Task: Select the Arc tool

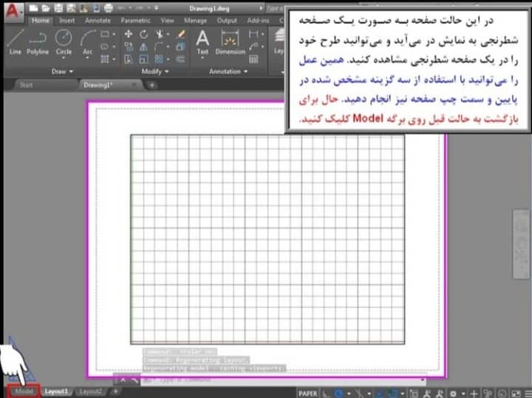Action: pos(87,42)
